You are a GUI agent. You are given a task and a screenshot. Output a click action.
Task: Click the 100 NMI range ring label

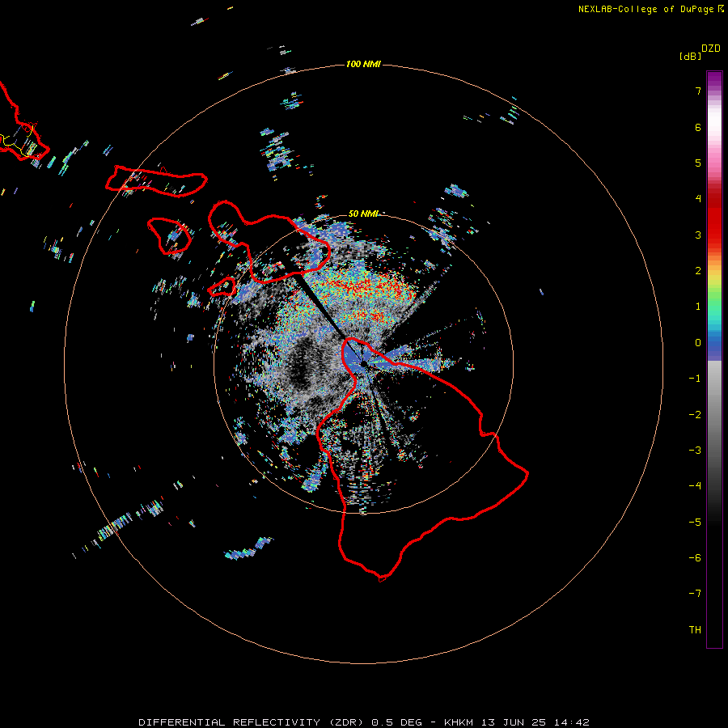pos(363,64)
